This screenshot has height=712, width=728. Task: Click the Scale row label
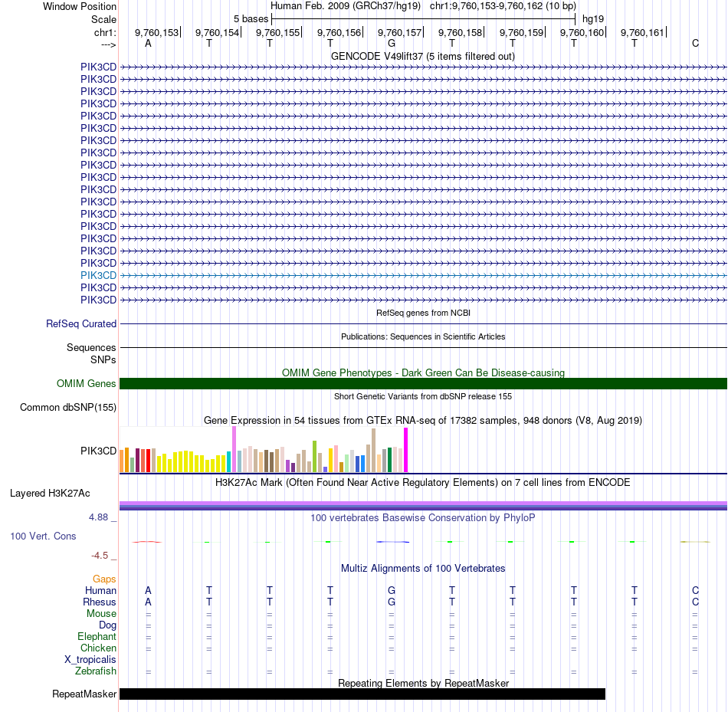click(103, 19)
